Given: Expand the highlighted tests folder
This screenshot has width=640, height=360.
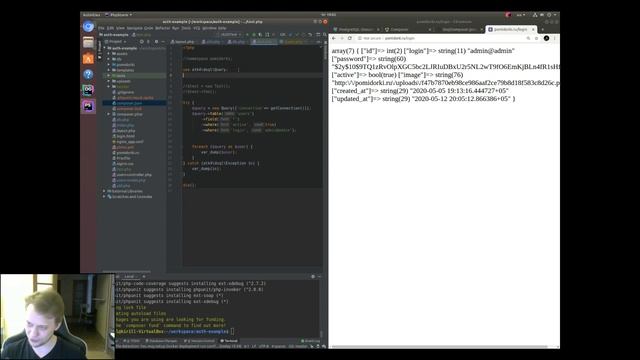Looking at the screenshot, I should pos(109,76).
